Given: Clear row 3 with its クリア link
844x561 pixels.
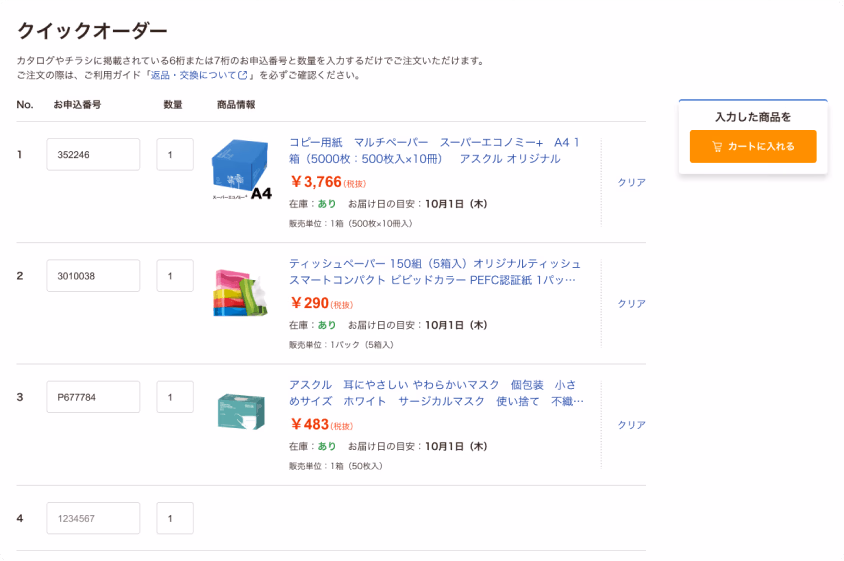Looking at the screenshot, I should 631,425.
